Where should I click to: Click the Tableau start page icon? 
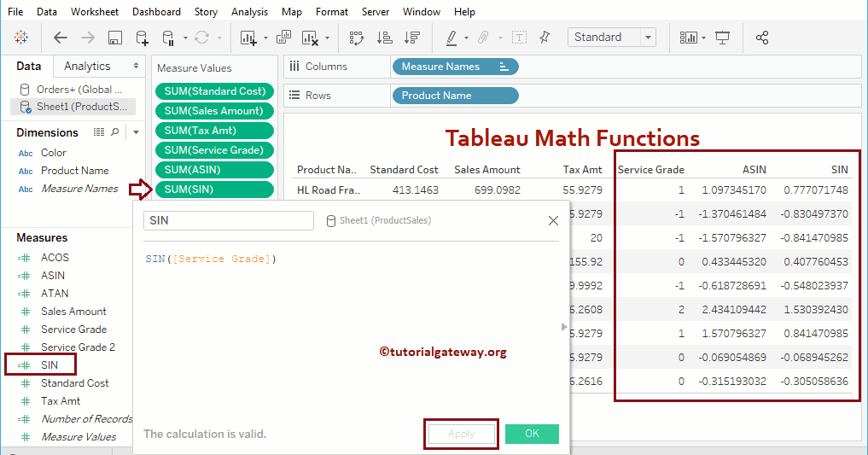coord(21,37)
